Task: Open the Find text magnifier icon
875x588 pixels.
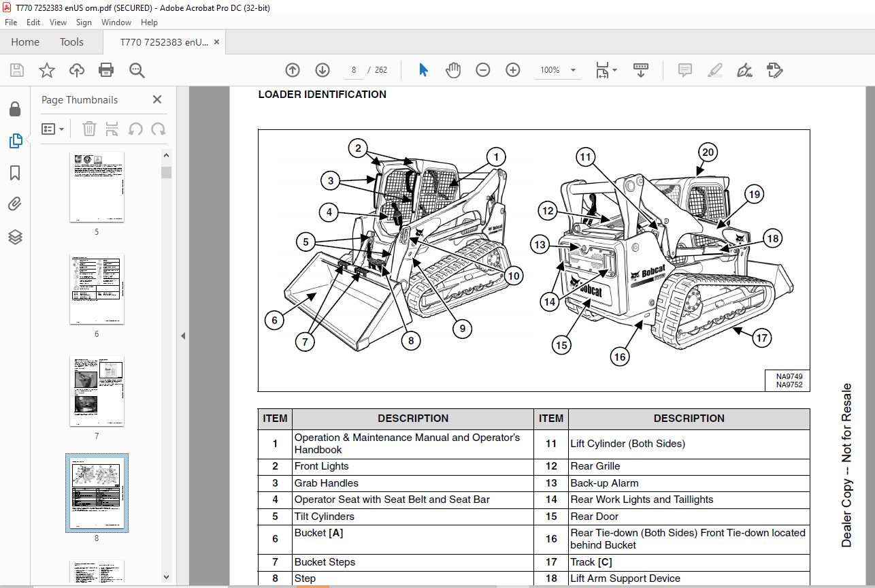Action: click(x=137, y=70)
